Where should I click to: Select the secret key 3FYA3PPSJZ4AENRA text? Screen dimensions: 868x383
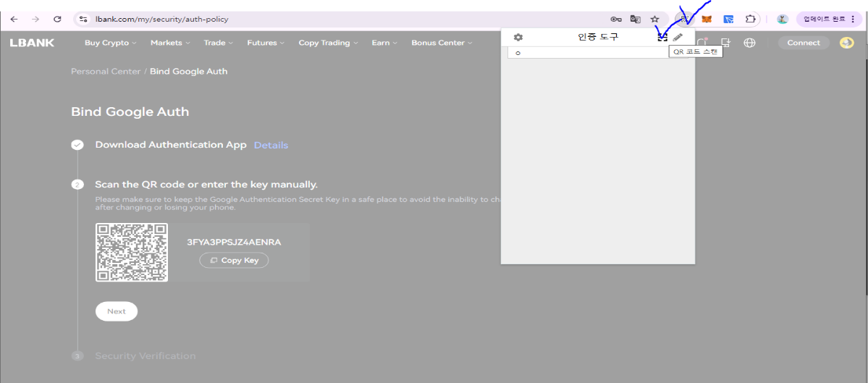[x=234, y=243]
